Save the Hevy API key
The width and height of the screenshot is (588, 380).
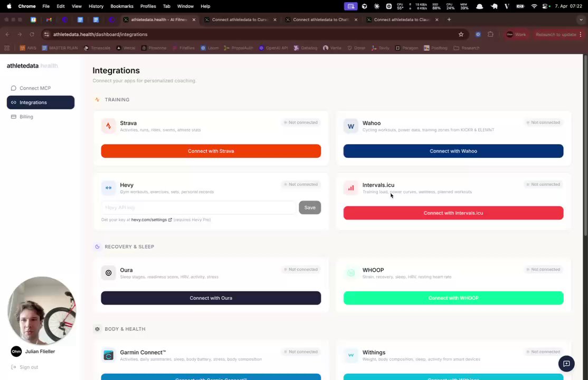pos(310,207)
